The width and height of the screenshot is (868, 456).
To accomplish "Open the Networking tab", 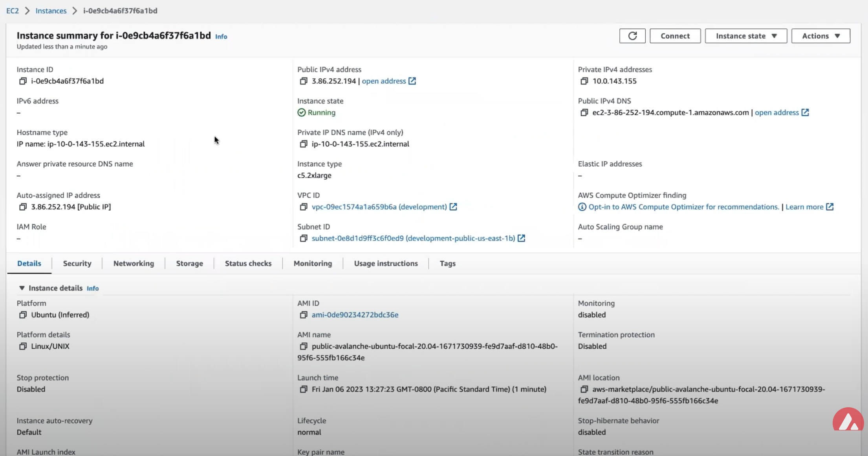I will tap(134, 263).
